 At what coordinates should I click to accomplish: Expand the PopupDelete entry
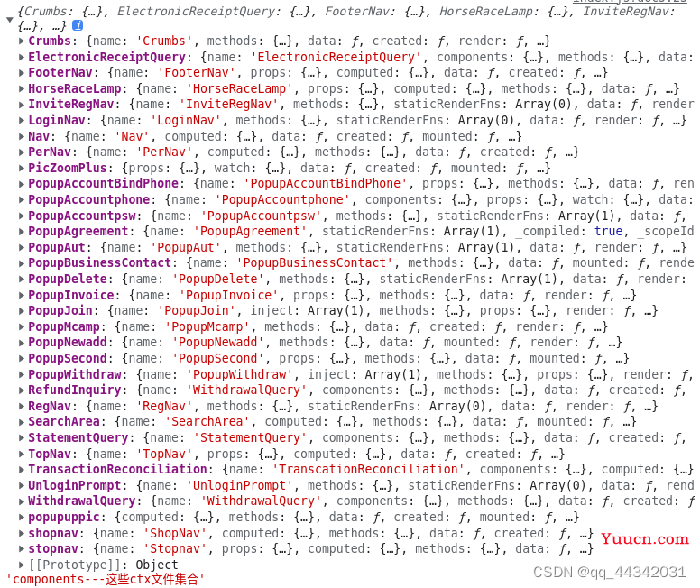[22, 280]
